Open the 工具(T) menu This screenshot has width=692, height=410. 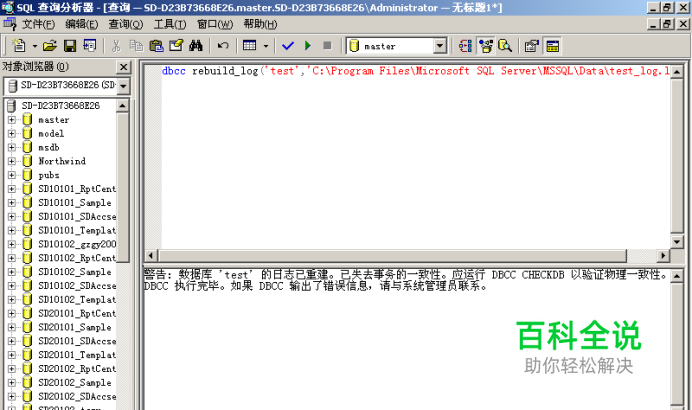(170, 24)
